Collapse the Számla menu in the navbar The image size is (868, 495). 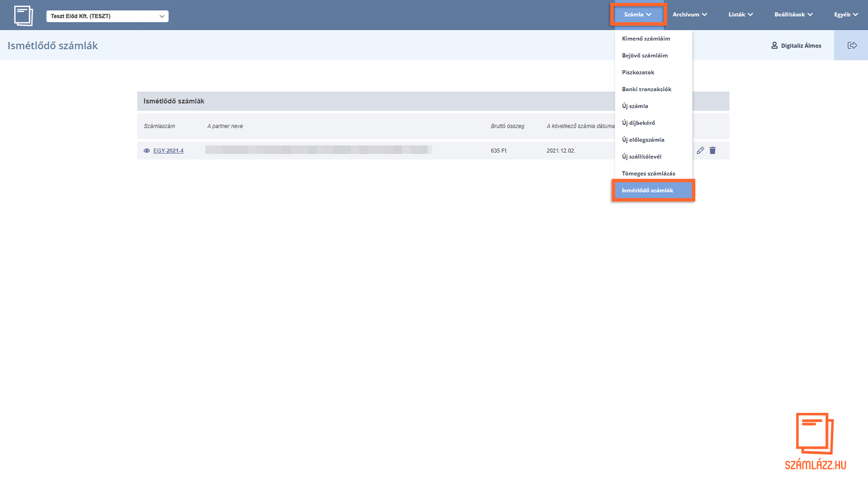(x=638, y=15)
